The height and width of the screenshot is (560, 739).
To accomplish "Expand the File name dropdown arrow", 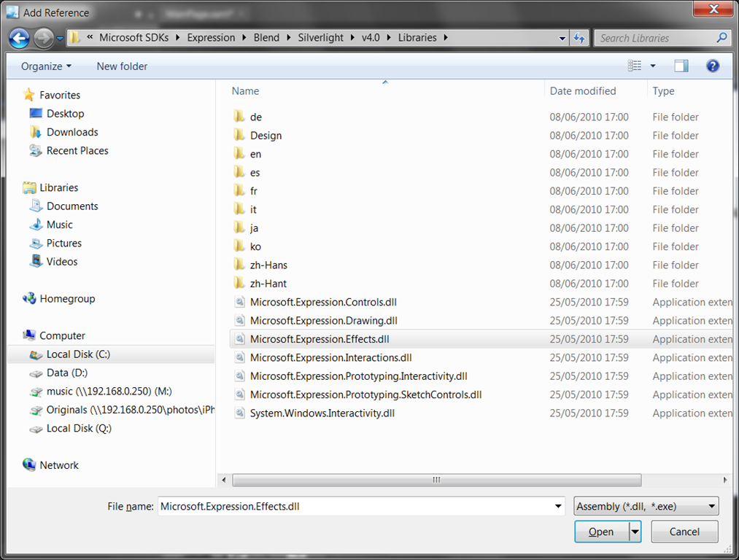I will pos(558,506).
